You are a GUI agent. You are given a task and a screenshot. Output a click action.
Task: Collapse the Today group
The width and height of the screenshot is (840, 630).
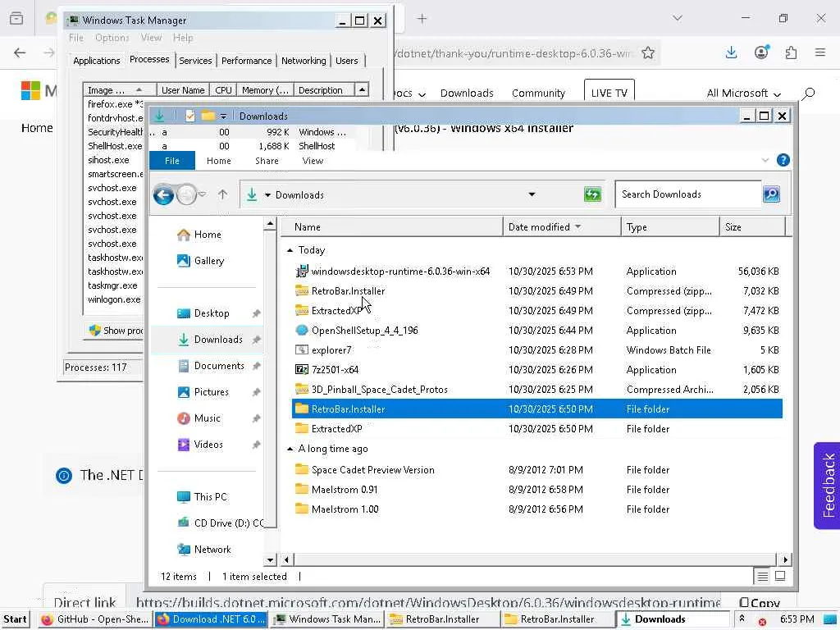[290, 250]
